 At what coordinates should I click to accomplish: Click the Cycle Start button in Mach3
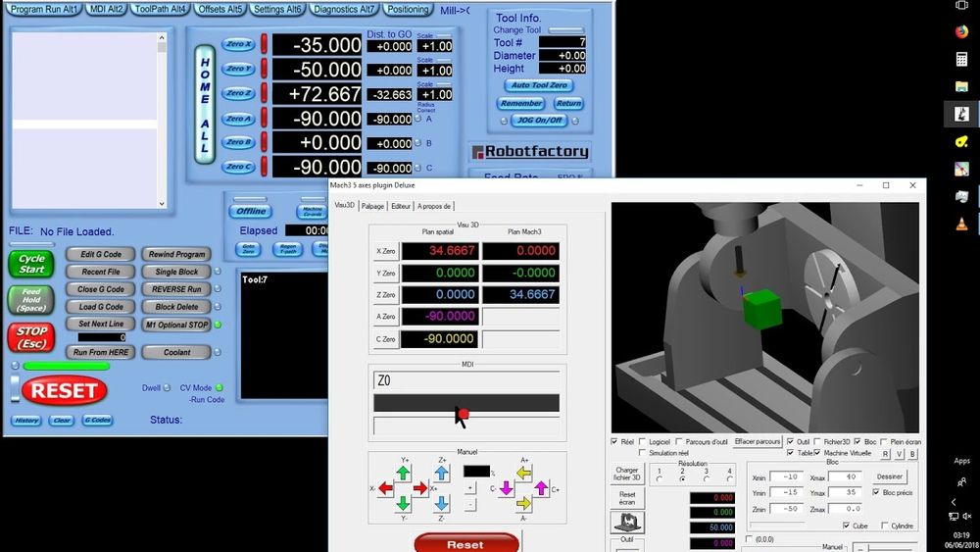coord(31,264)
